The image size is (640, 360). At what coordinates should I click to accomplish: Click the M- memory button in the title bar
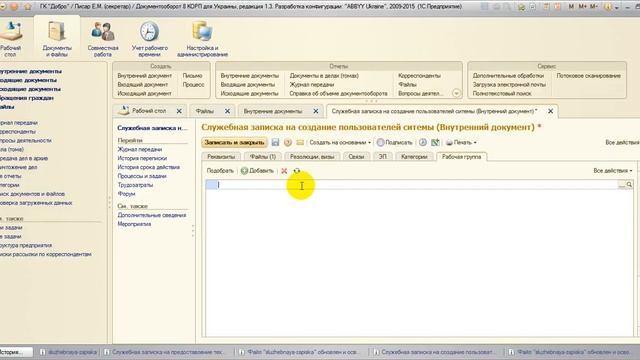tap(593, 7)
